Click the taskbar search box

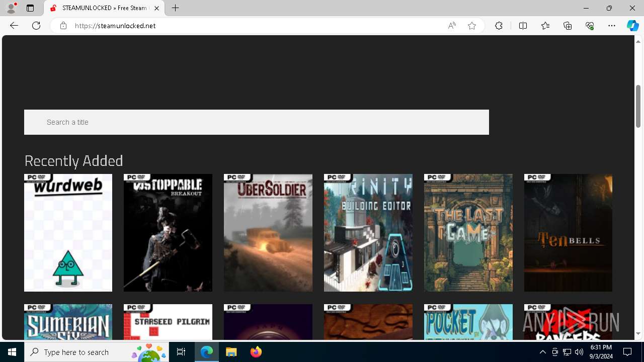tap(97, 352)
